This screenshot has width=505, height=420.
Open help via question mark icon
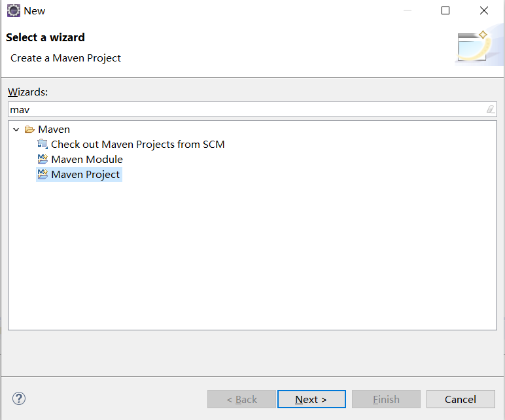coord(19,399)
